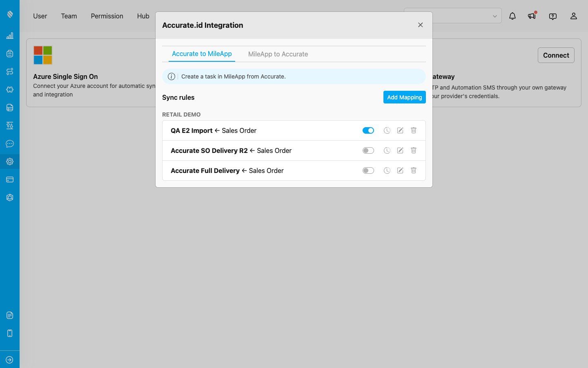Click the MileApp logo in the sidebar

(10, 14)
